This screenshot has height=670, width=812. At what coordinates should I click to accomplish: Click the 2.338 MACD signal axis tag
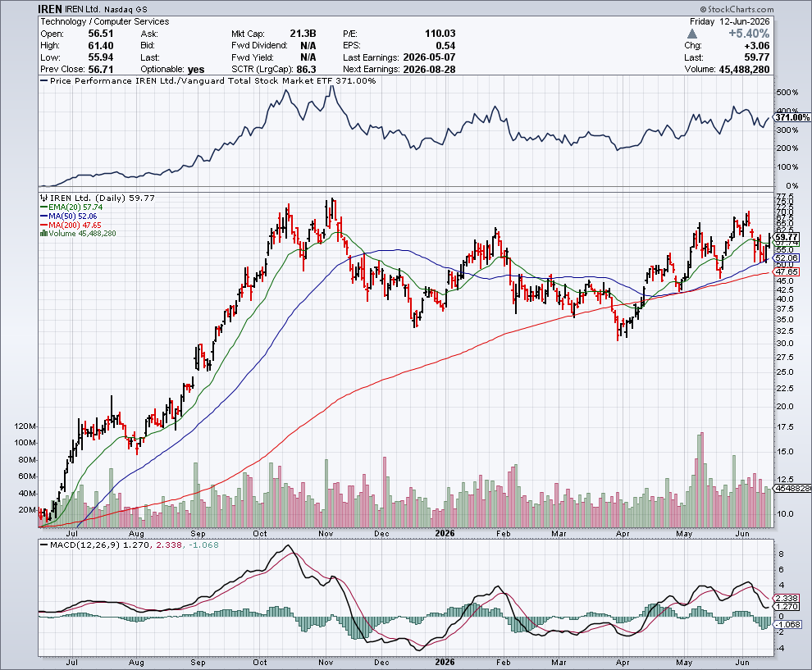[787, 598]
